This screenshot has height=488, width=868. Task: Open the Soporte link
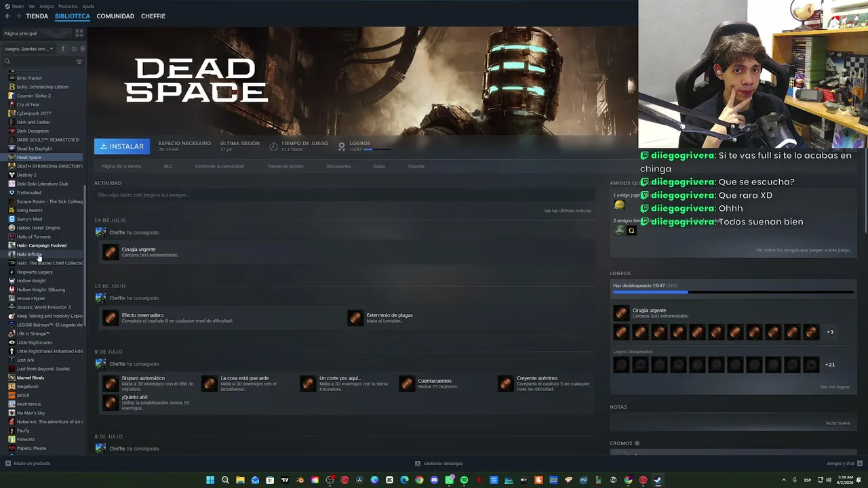point(416,166)
